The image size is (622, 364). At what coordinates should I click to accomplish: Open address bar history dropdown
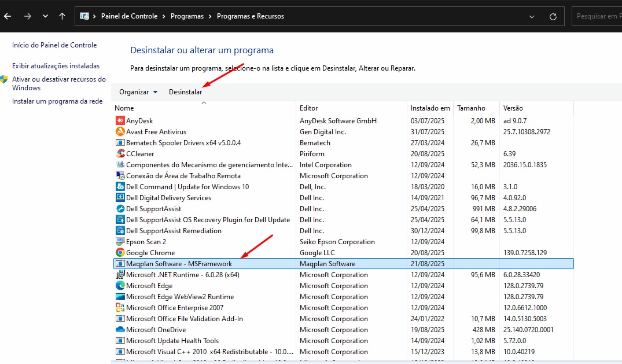click(532, 17)
